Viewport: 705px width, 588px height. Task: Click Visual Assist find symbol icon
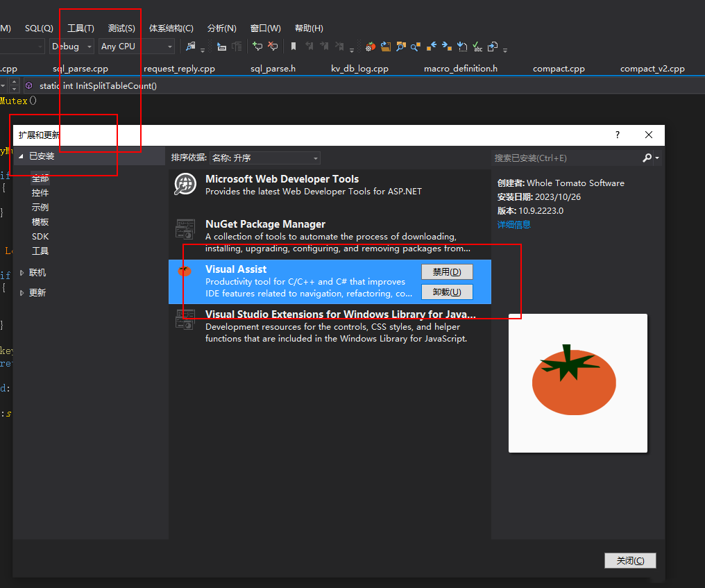[400, 47]
